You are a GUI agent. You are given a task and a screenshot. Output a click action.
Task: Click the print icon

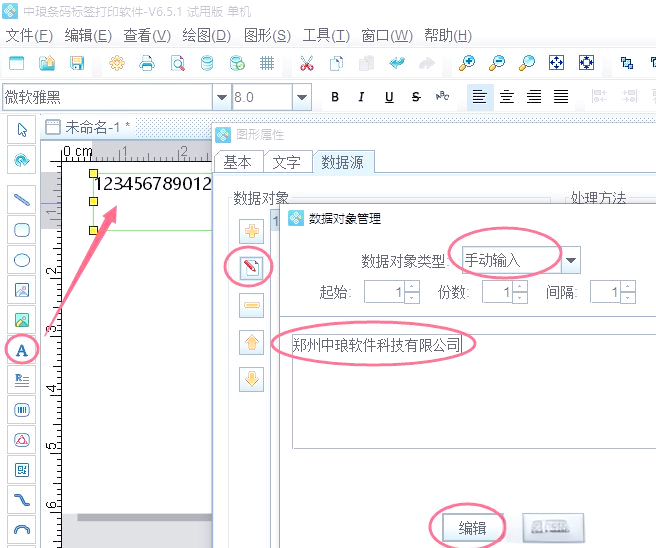(147, 63)
